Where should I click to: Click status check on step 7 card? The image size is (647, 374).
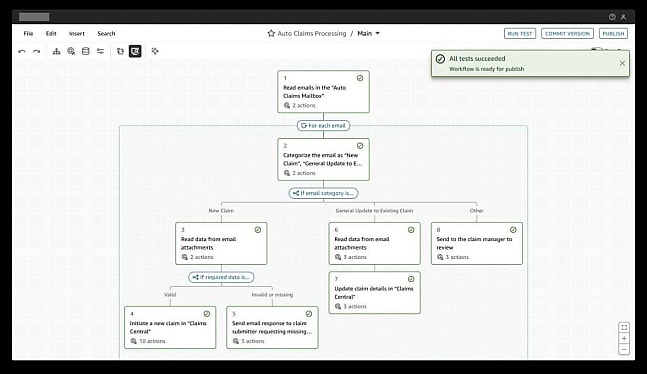pyautogui.click(x=411, y=279)
